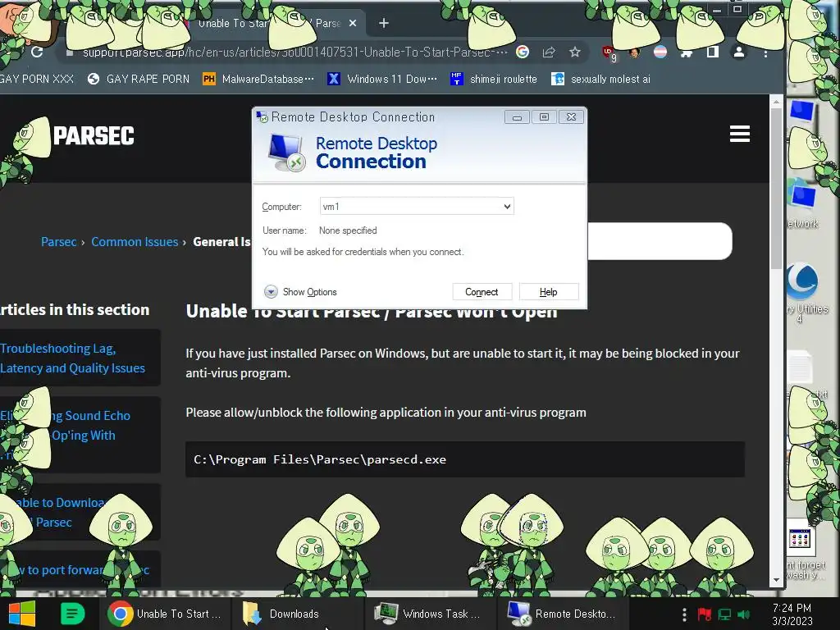Open the Chrome profile avatar menu
Image resolution: width=840 pixels, height=630 pixels.
coord(739,52)
